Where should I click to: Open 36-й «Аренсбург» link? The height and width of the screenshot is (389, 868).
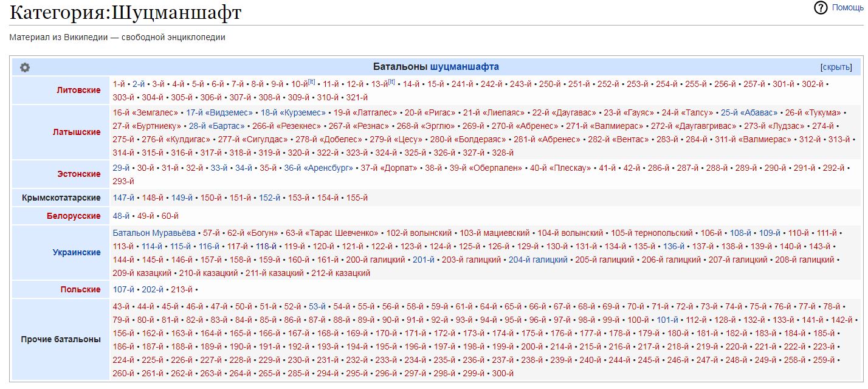pos(319,168)
